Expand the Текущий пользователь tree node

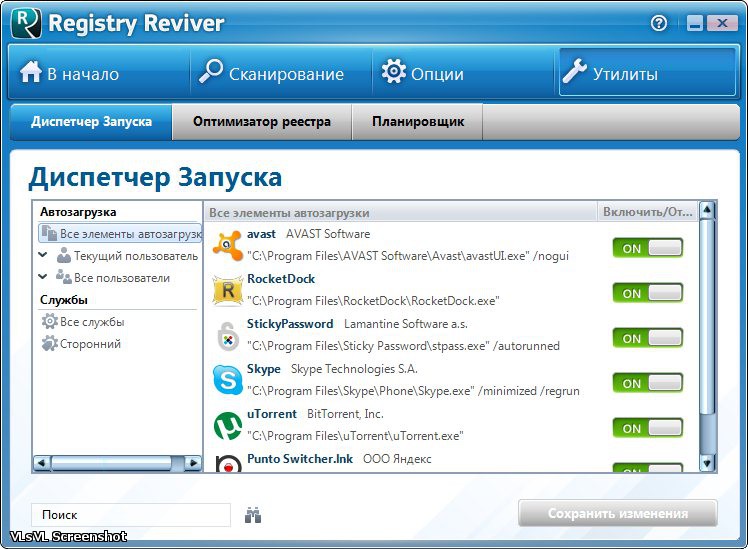point(43,255)
